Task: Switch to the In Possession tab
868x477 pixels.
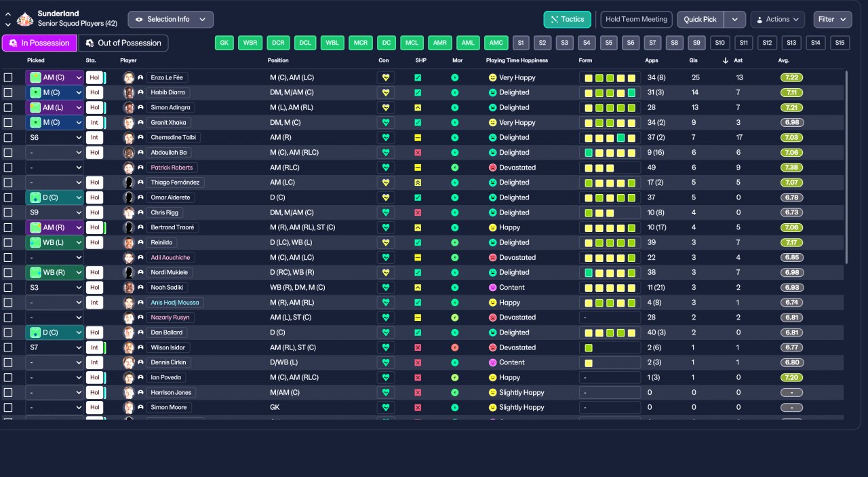Action: pos(39,43)
